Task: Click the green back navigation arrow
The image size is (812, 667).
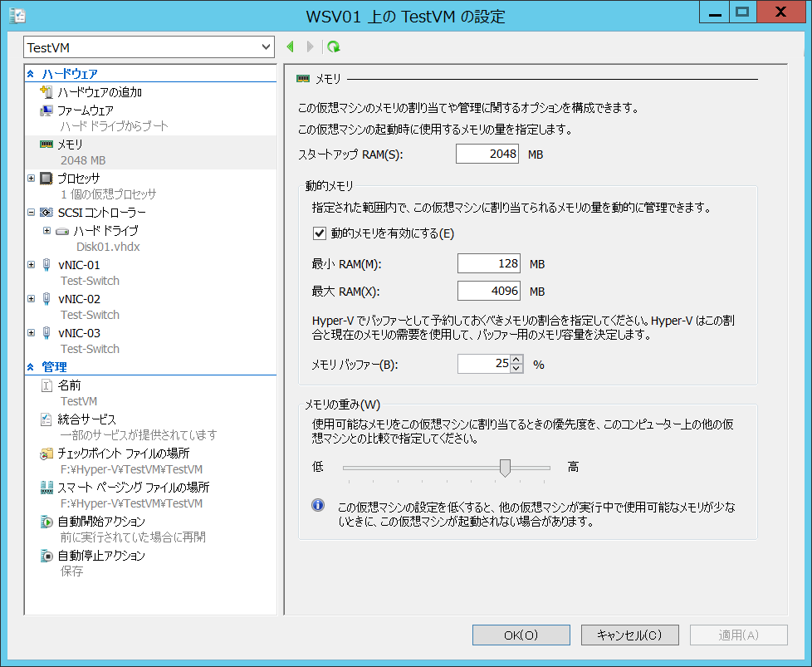Action: pos(291,47)
